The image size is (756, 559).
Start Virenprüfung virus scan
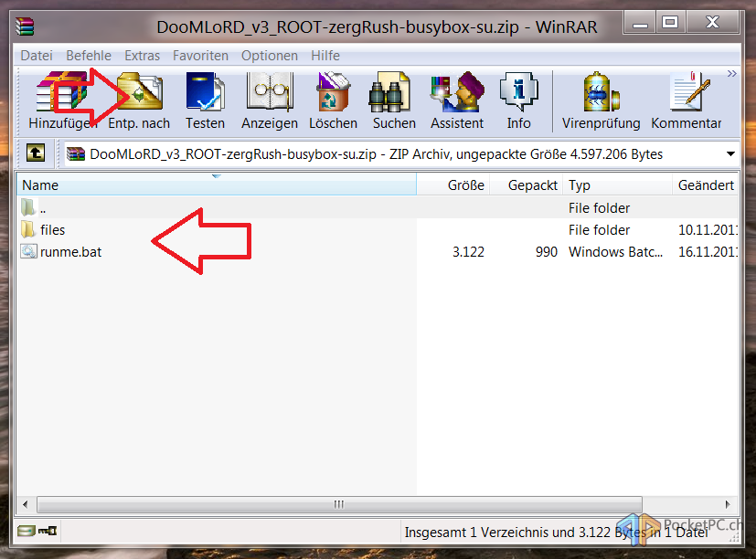coord(599,100)
